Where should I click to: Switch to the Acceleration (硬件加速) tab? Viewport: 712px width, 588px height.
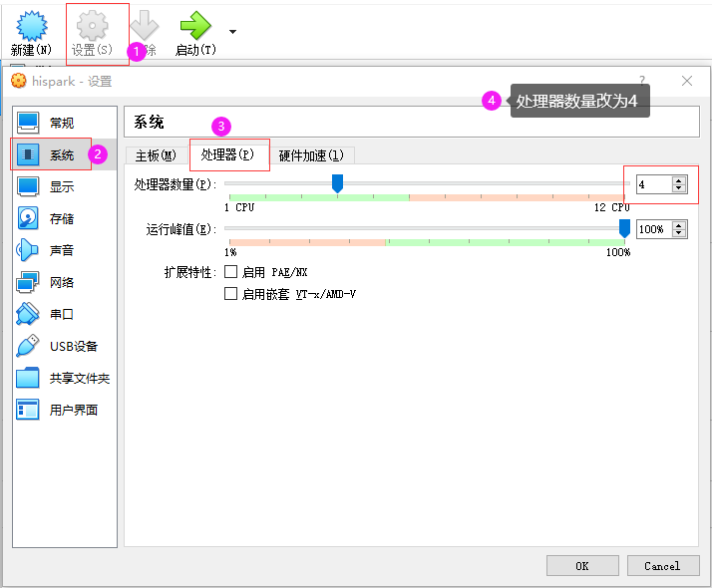pyautogui.click(x=311, y=155)
